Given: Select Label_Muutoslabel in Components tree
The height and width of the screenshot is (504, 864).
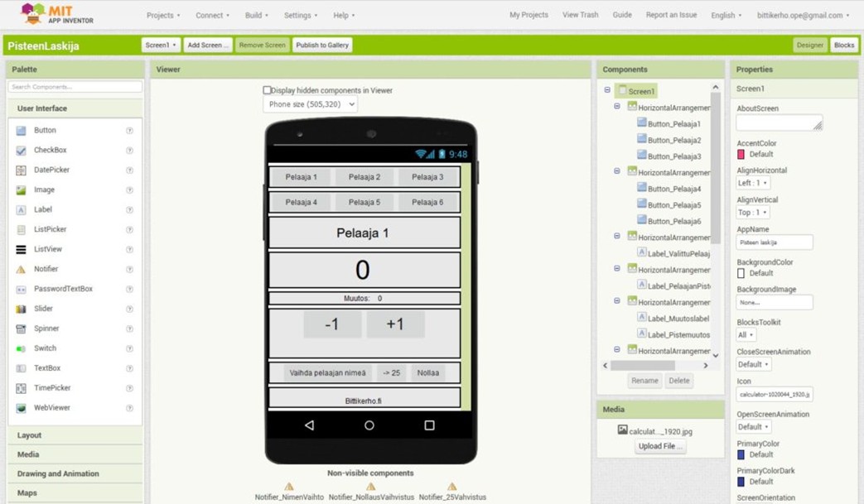Looking at the screenshot, I should (678, 319).
